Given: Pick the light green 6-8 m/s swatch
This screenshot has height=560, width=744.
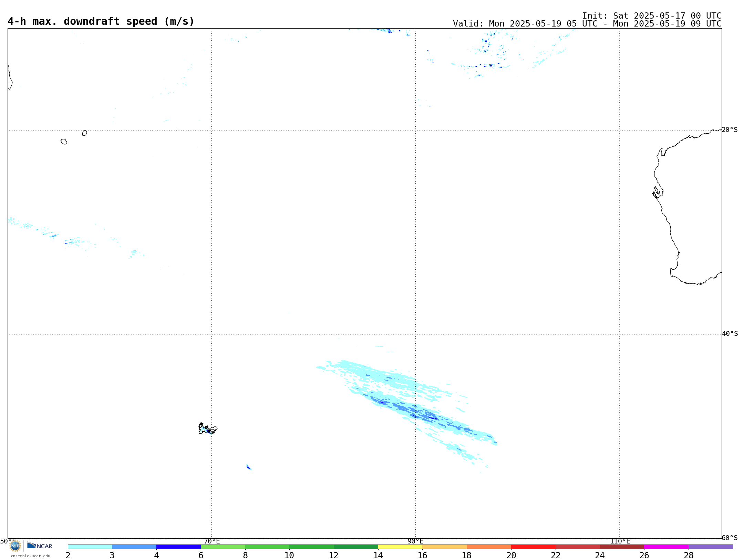Looking at the screenshot, I should click(x=223, y=547).
